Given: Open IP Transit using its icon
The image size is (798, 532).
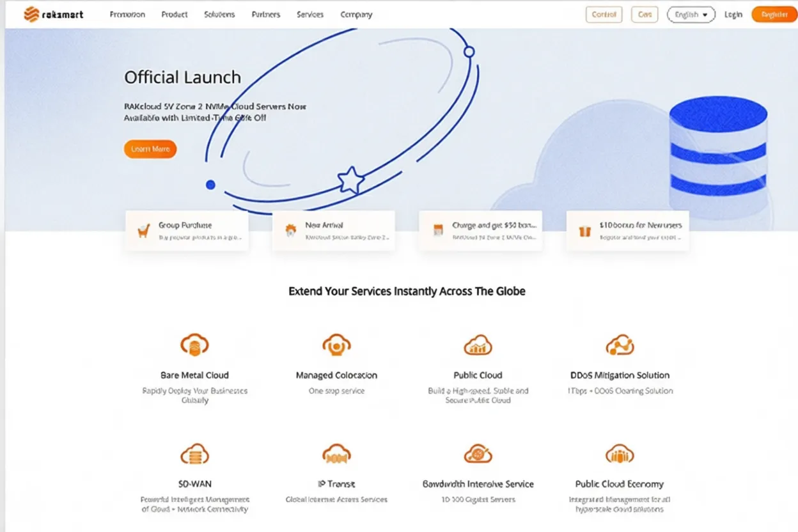Looking at the screenshot, I should coord(336,453).
